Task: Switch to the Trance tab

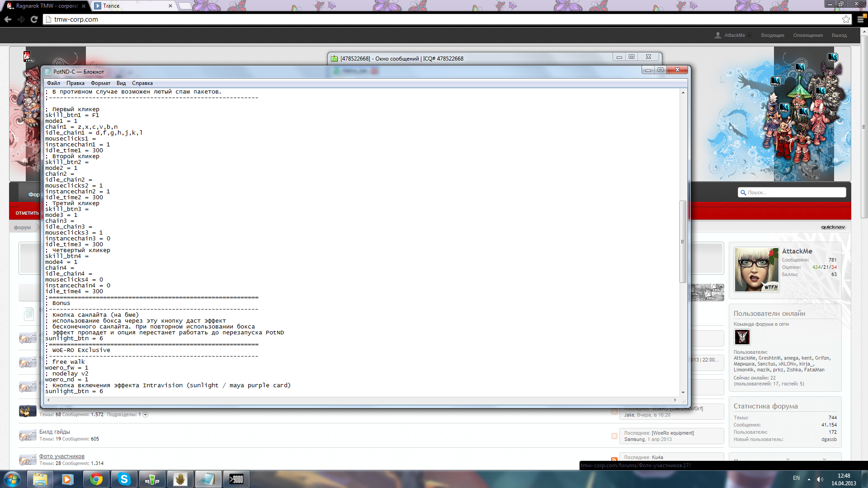Action: (x=131, y=6)
